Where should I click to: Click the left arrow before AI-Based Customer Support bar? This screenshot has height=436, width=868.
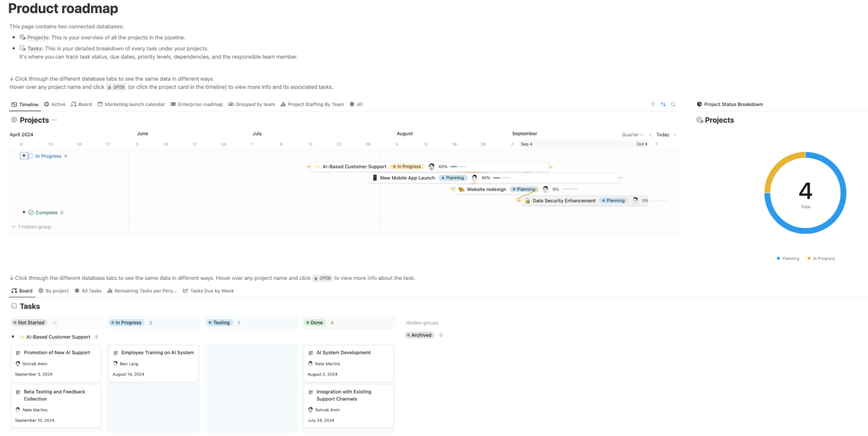tap(308, 167)
